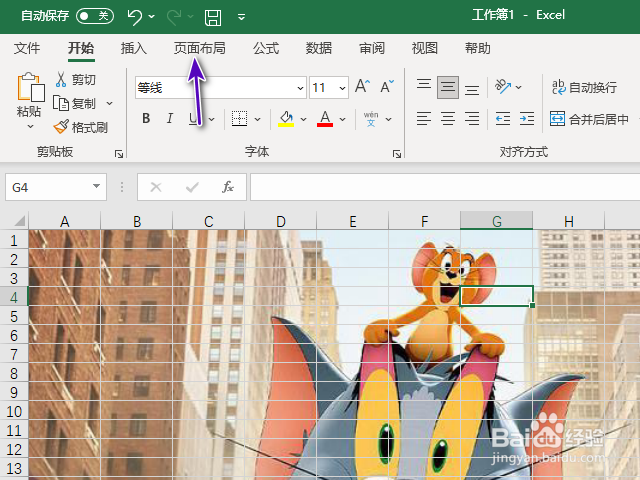This screenshot has width=640, height=480.
Task: Select column G header
Action: [x=496, y=221]
